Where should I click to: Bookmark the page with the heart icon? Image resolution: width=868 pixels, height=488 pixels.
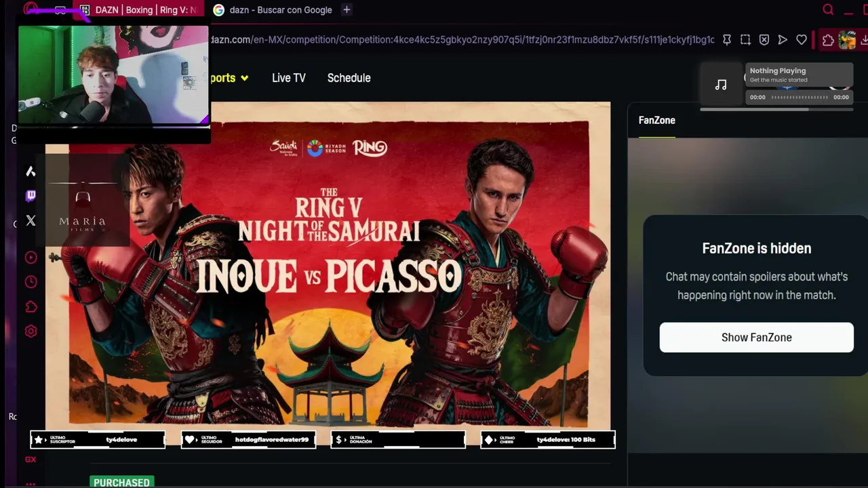click(802, 40)
